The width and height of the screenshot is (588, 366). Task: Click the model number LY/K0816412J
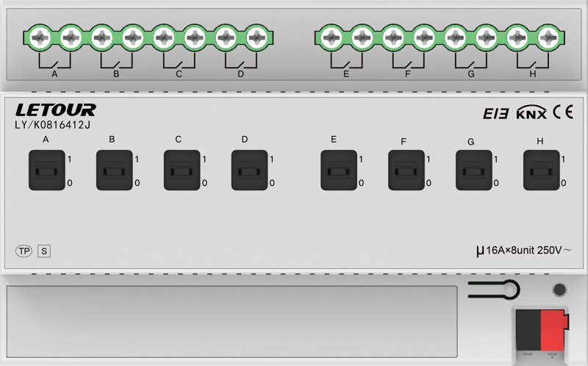[x=52, y=125]
